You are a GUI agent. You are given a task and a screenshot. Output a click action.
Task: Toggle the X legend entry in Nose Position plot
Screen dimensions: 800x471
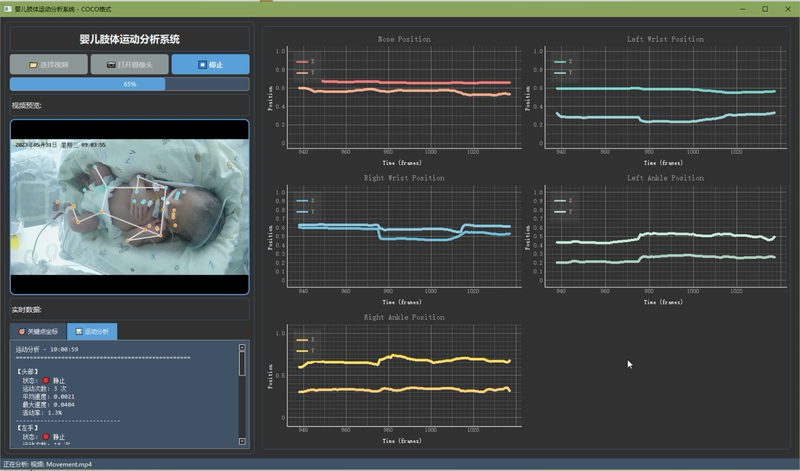pos(306,61)
